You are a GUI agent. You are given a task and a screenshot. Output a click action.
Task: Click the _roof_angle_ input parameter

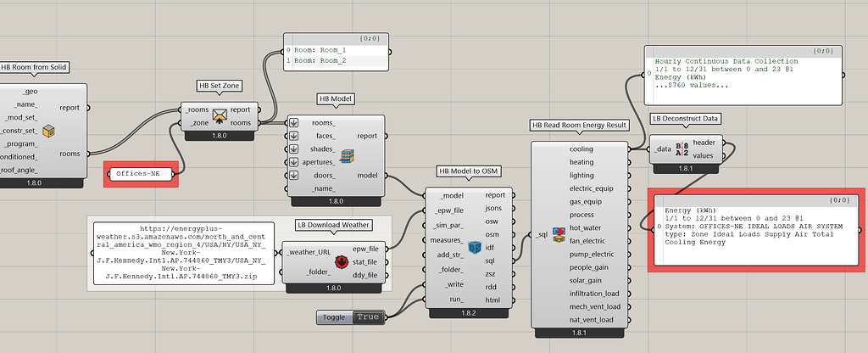pos(19,170)
